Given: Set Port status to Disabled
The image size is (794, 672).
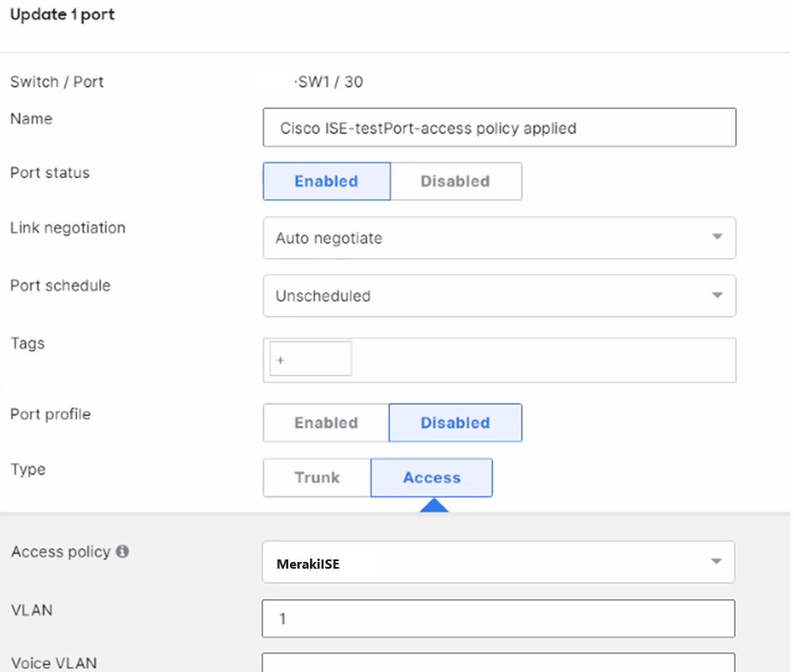Looking at the screenshot, I should (455, 181).
